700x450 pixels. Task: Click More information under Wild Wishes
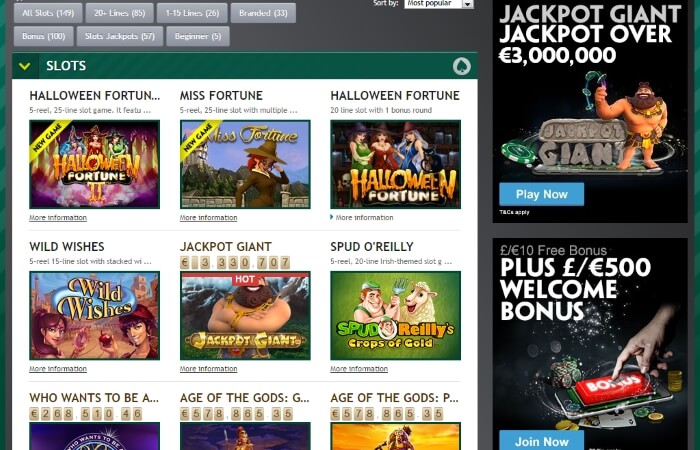click(58, 369)
